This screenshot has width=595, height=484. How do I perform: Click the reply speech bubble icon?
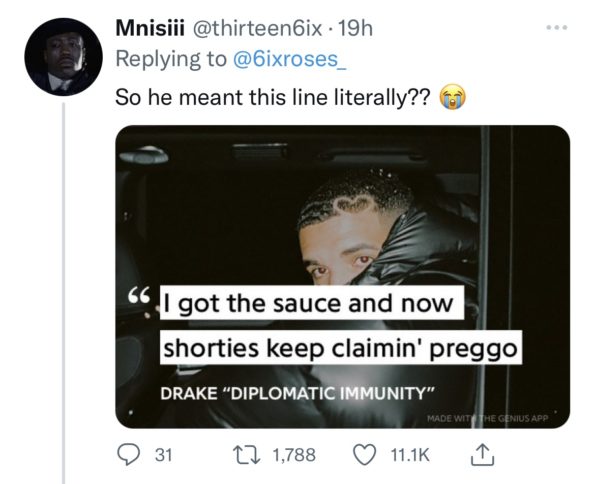(128, 454)
